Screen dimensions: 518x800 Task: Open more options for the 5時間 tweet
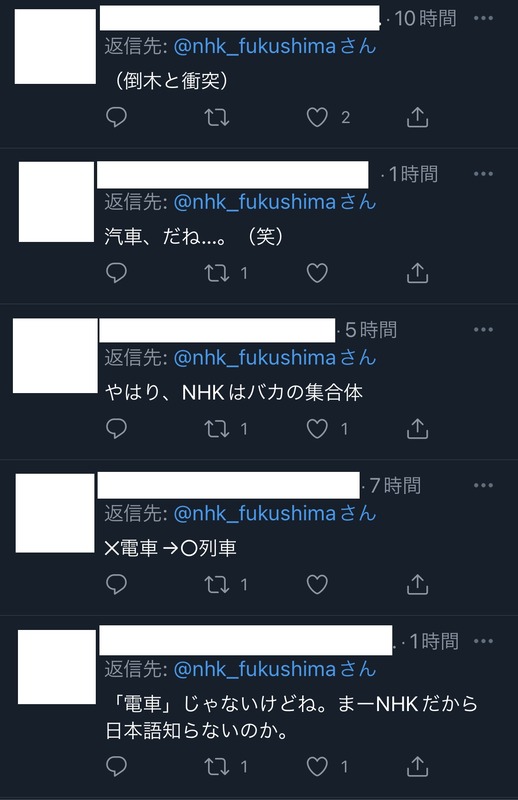[x=483, y=330]
